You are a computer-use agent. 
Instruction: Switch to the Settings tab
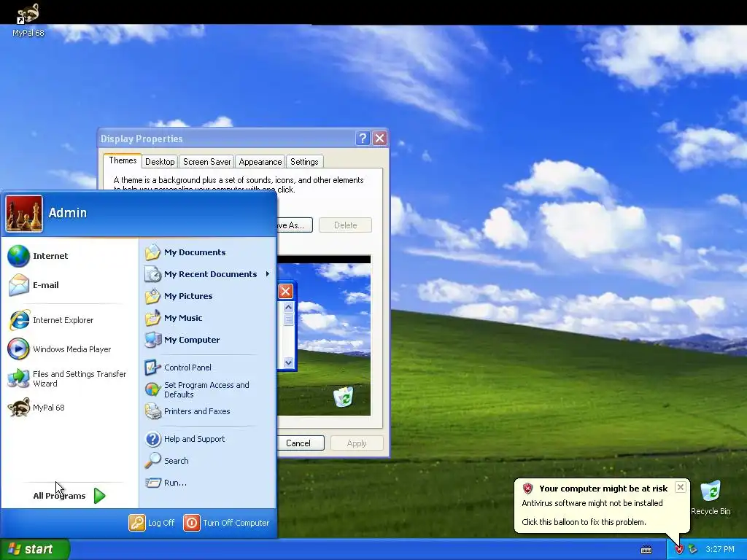304,162
